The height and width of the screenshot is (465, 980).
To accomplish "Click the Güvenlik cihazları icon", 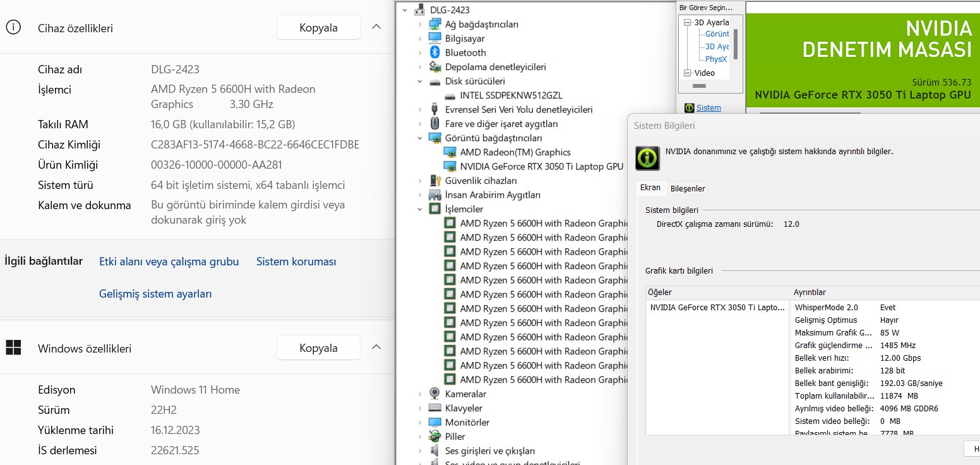I will click(x=434, y=181).
